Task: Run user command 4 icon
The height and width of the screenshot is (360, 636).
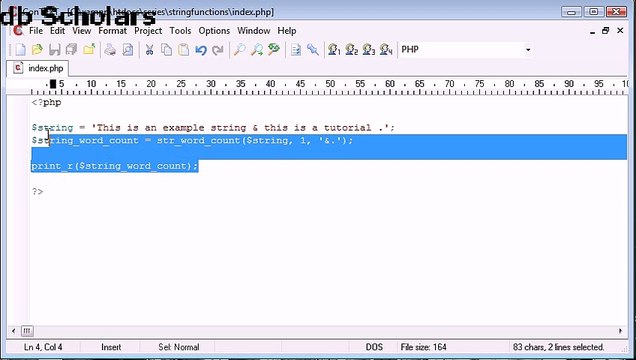Action: (x=386, y=49)
